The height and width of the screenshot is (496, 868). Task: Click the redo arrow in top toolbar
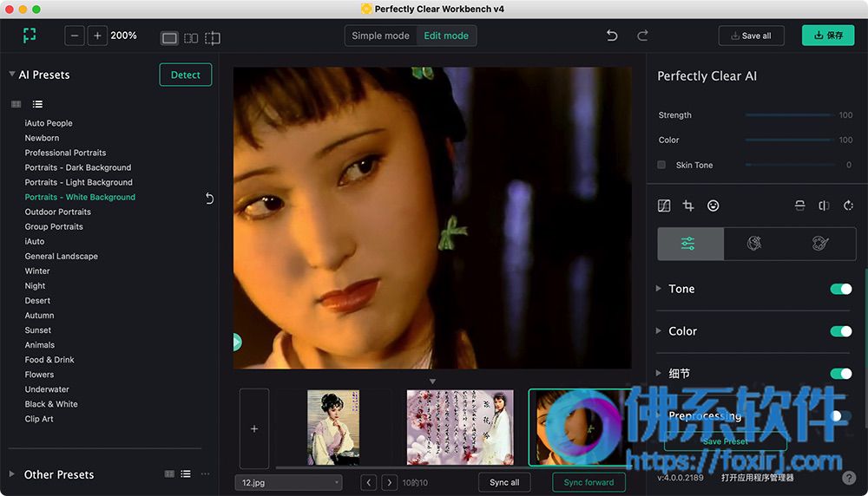pyautogui.click(x=642, y=36)
